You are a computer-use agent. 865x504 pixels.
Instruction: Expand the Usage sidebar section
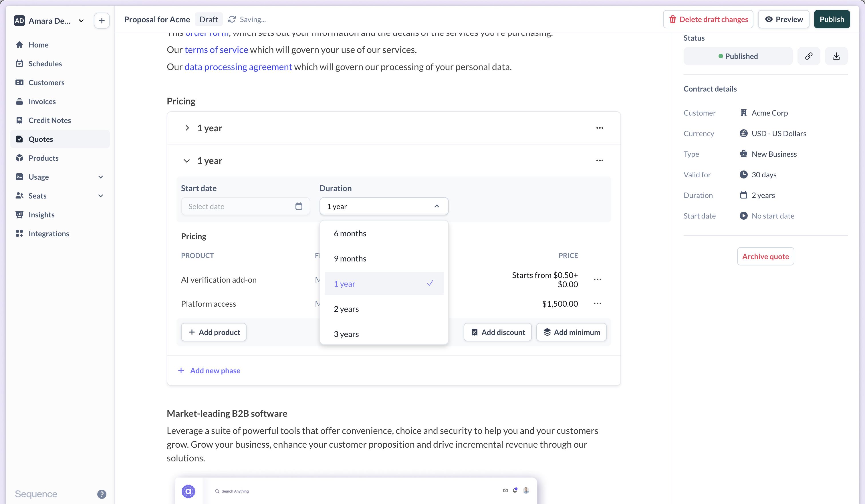(101, 177)
